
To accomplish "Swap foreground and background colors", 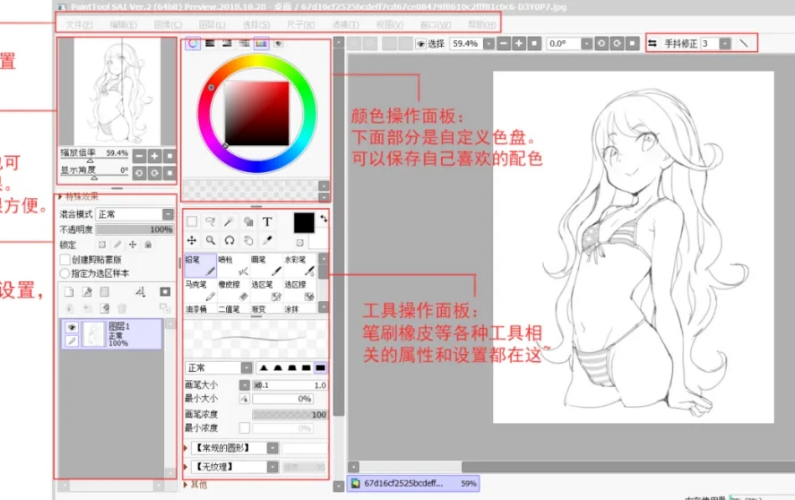I will [323, 219].
